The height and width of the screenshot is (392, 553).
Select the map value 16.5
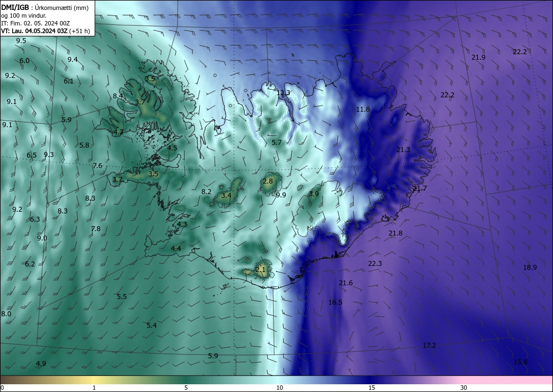(335, 302)
